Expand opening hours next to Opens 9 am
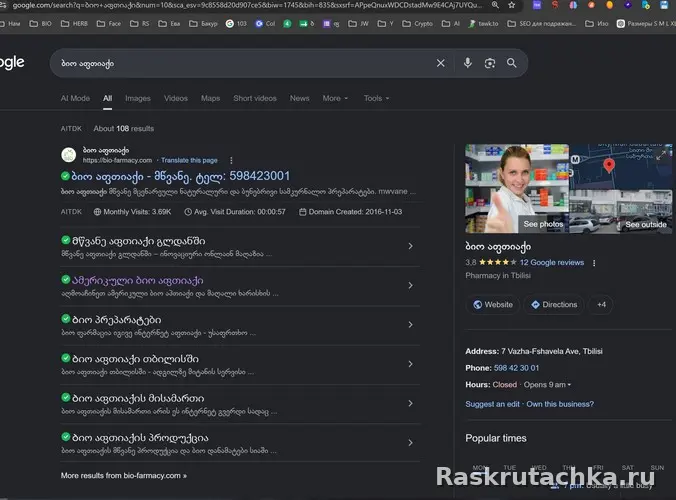The image size is (676, 500). (x=569, y=385)
